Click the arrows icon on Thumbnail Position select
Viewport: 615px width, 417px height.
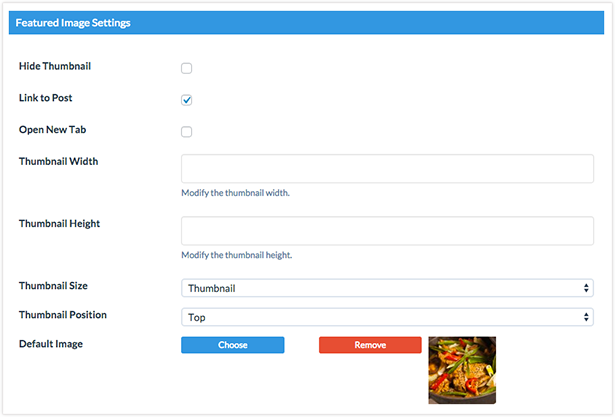586,317
